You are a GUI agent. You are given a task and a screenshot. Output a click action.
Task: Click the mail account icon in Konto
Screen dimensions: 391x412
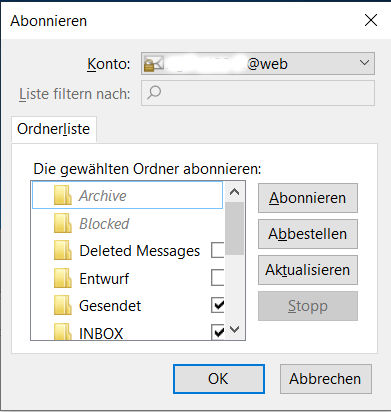pos(154,64)
